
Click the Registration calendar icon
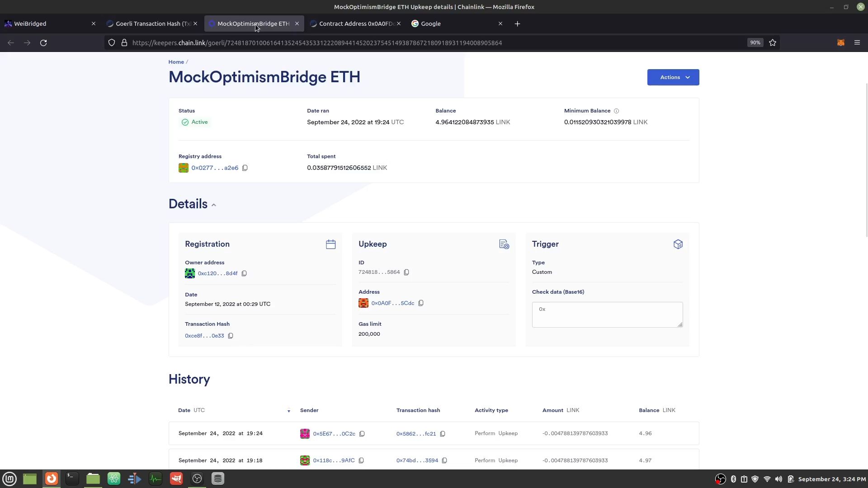(x=331, y=244)
